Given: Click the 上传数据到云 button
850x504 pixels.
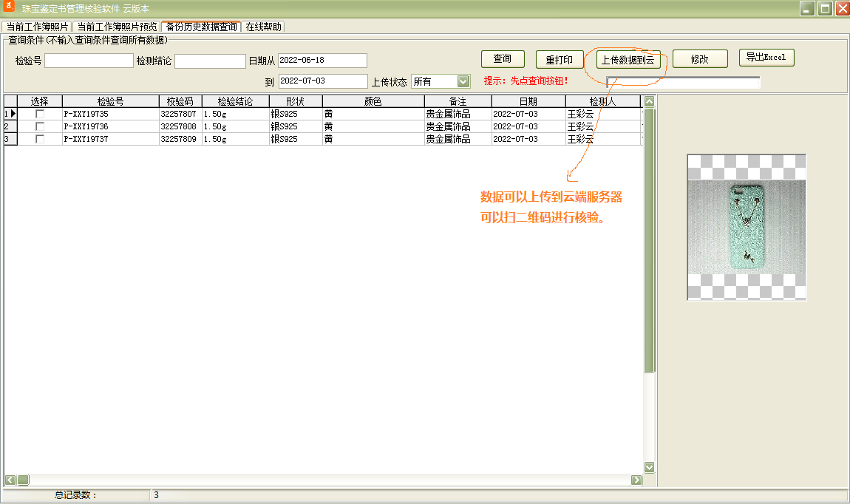Looking at the screenshot, I should click(x=628, y=60).
